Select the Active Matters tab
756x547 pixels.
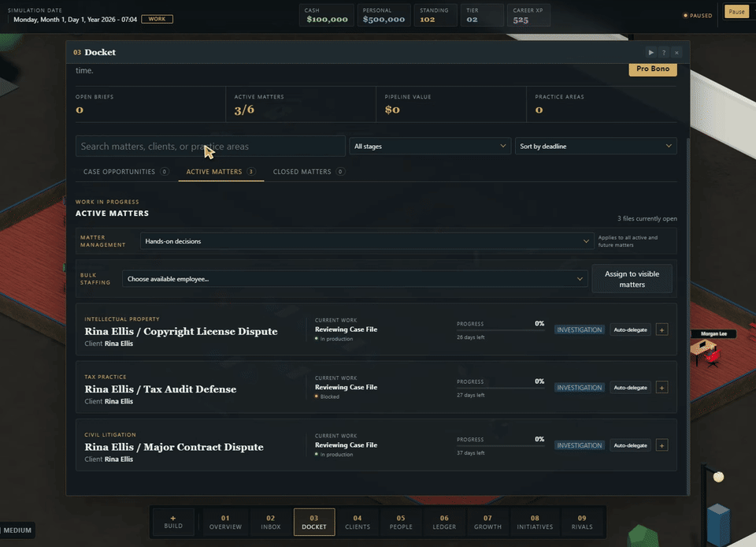pyautogui.click(x=220, y=172)
